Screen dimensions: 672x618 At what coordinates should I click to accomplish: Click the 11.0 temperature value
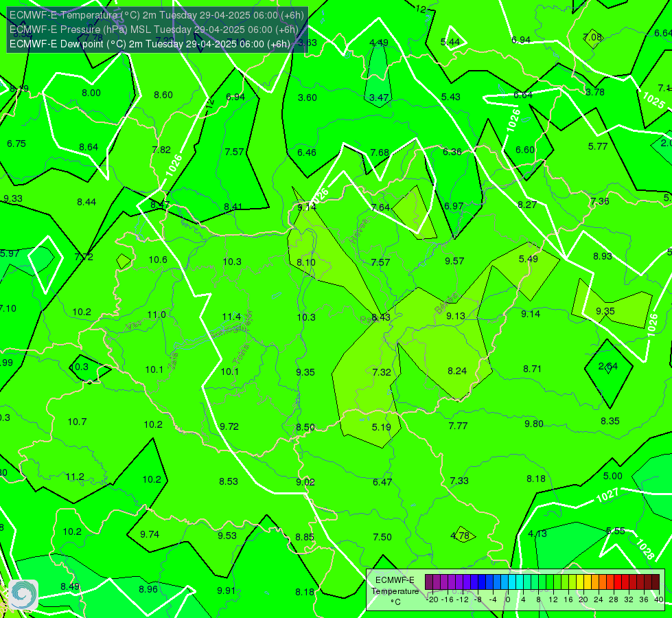(x=157, y=314)
